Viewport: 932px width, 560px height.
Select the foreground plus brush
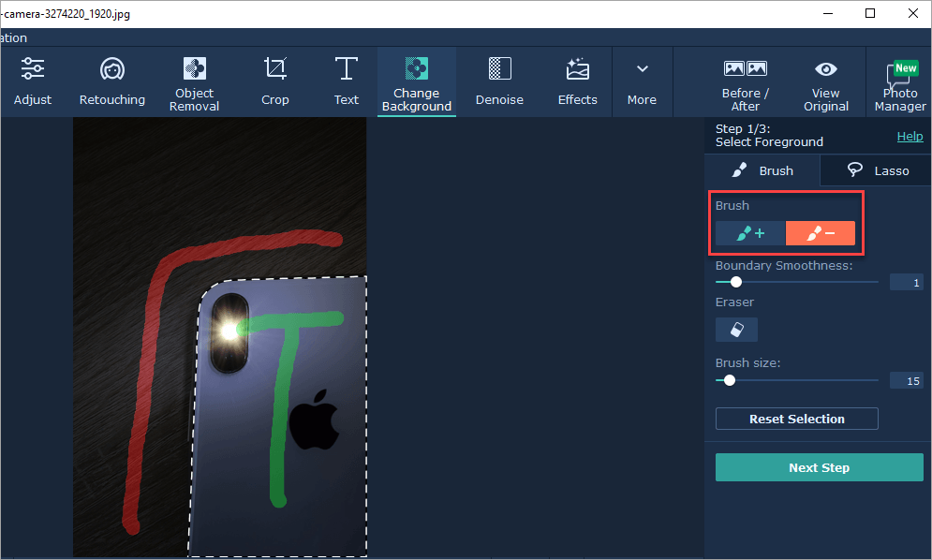point(750,233)
